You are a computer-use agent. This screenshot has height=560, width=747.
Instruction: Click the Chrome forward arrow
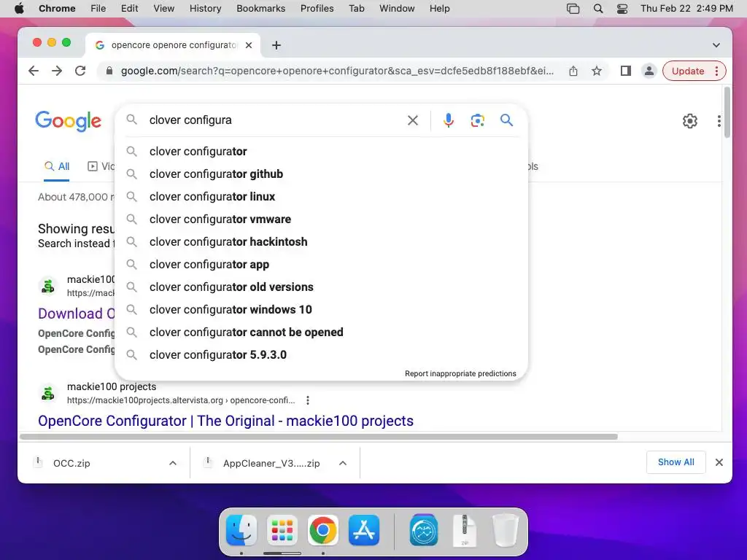[x=57, y=71]
